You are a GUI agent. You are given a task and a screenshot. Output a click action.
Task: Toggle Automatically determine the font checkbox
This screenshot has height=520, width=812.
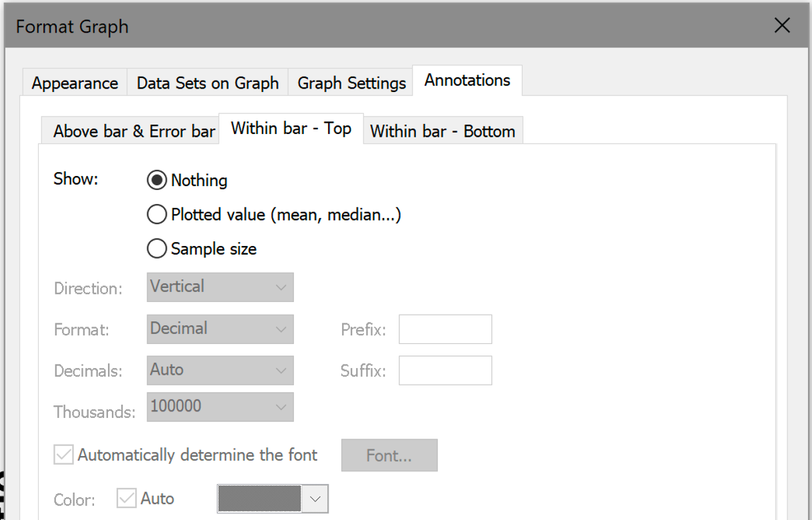[x=65, y=455]
